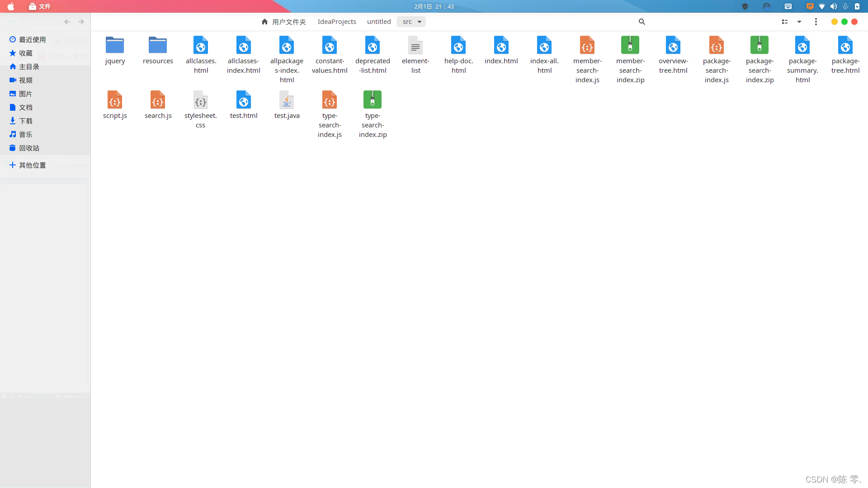Open the 文件 application menu
This screenshot has height=488, width=868.
pos(40,6)
